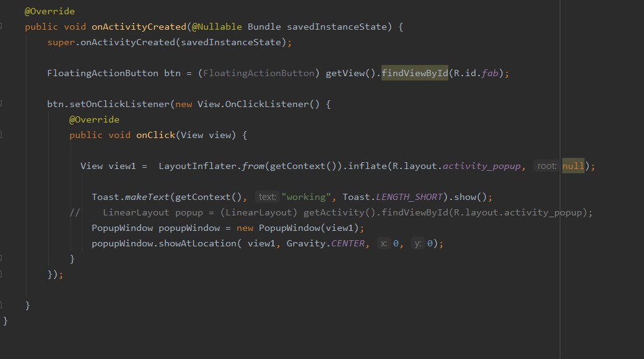Click the 'root:' parameter hint
The height and width of the screenshot is (359, 644).
(547, 166)
